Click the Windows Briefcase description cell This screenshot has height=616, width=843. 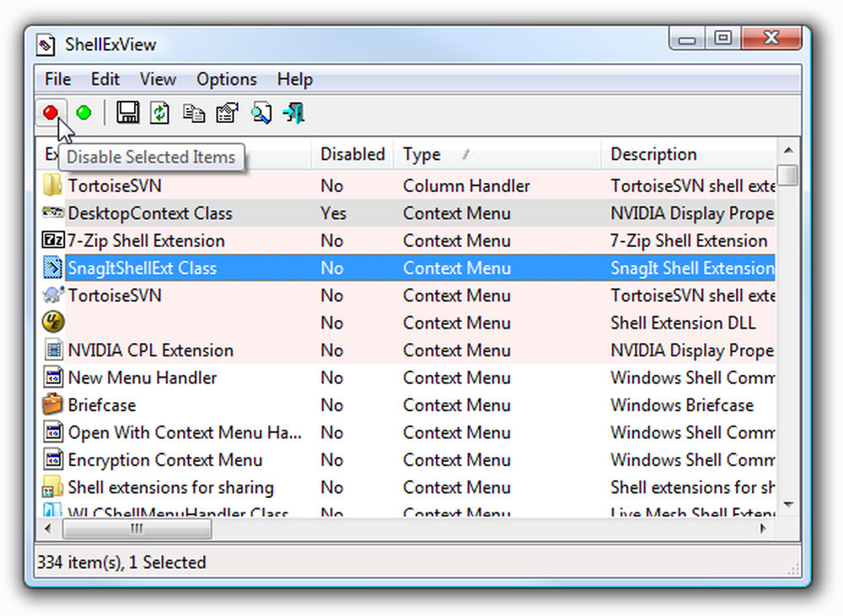[682, 405]
